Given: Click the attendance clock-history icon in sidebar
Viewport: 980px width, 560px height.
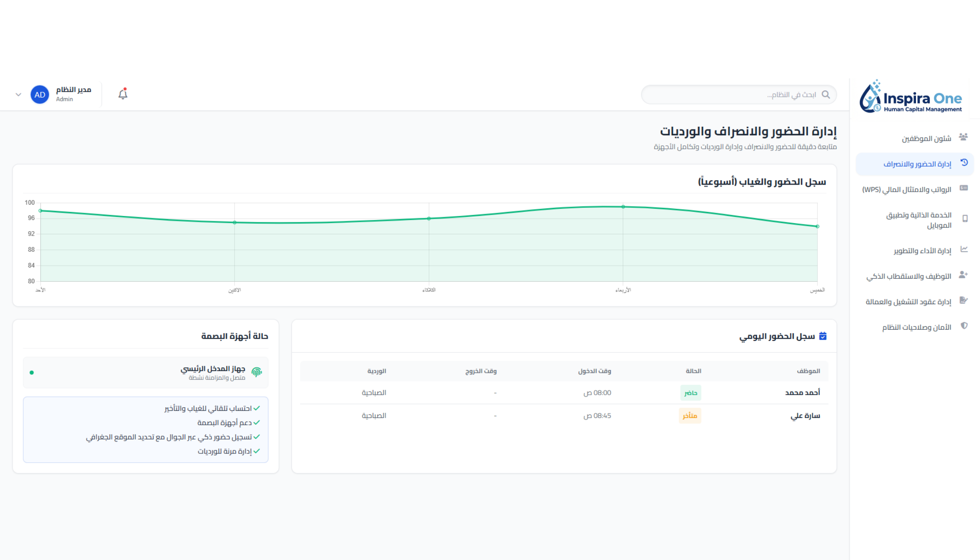Looking at the screenshot, I should pyautogui.click(x=964, y=163).
